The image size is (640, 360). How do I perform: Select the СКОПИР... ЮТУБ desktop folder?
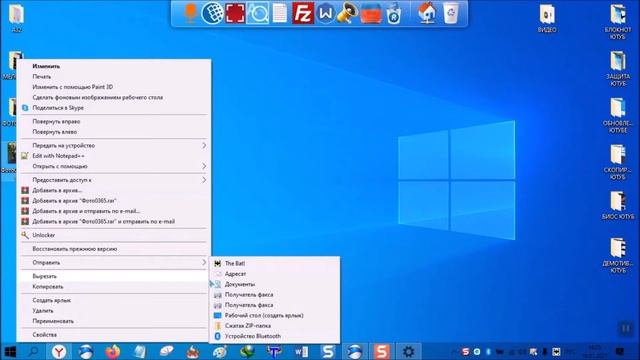[x=618, y=162]
